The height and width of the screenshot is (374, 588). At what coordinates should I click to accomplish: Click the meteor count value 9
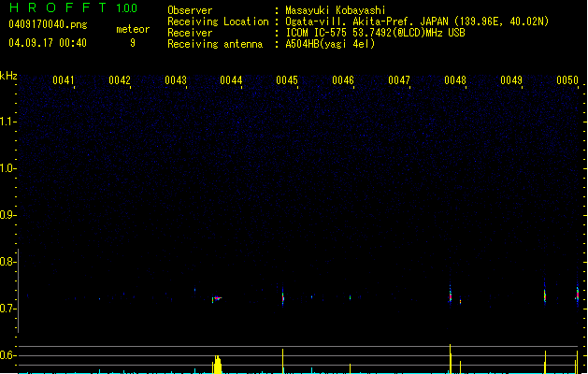133,43
